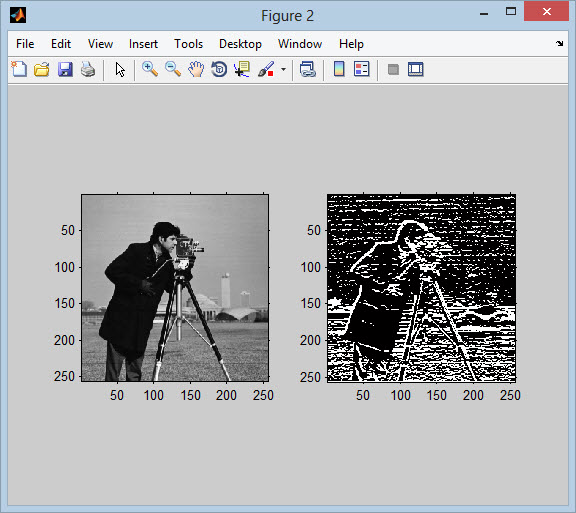Insert a colorbar from the toolbar

[x=339, y=69]
